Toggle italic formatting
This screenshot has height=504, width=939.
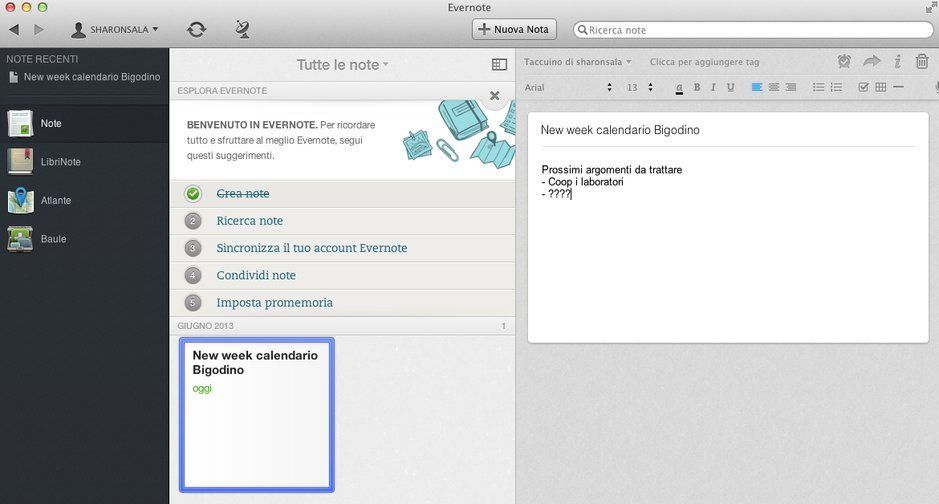713,87
